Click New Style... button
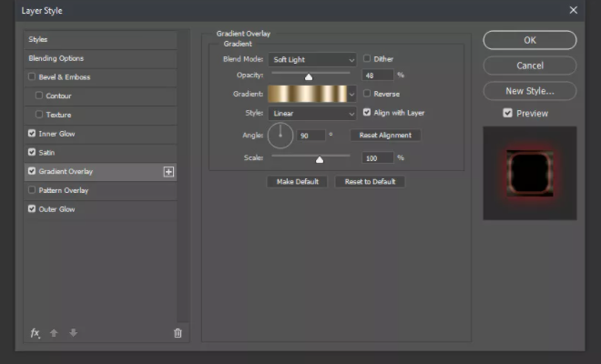Image resolution: width=601 pixels, height=364 pixels. (530, 91)
